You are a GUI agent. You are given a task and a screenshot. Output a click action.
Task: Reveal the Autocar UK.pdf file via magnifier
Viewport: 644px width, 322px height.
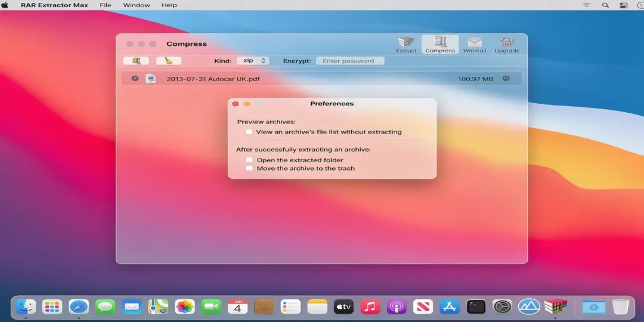click(506, 79)
